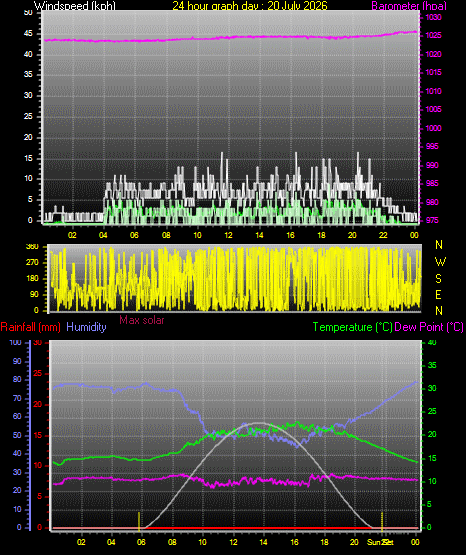Click the 1005 barometer axis value

click(x=433, y=109)
